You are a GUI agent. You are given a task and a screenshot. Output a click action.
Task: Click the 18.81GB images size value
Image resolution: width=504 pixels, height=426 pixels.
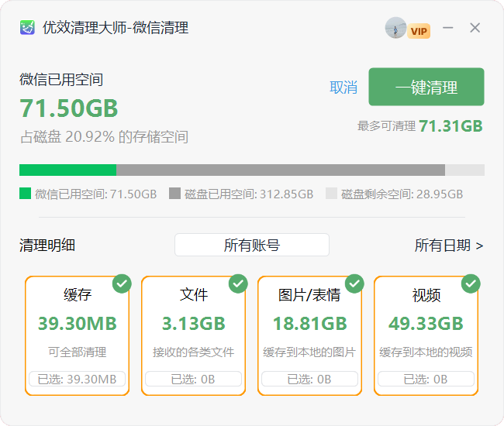310,323
